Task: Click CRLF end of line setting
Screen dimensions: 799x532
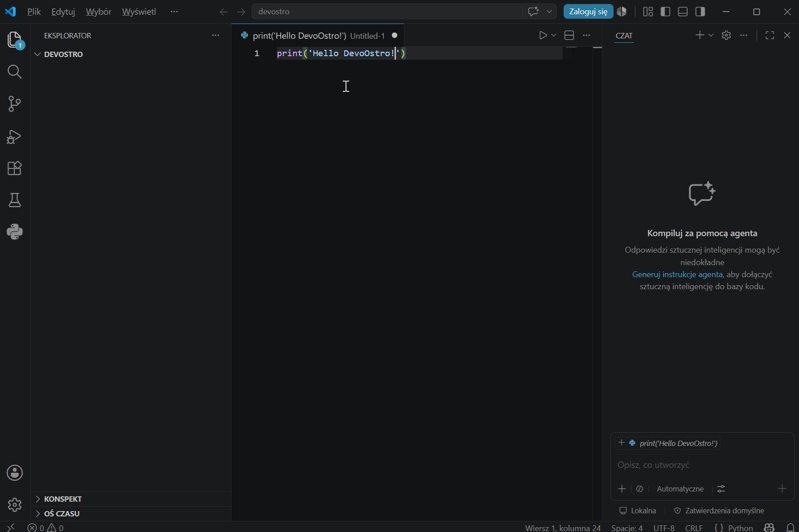Action: pyautogui.click(x=694, y=528)
